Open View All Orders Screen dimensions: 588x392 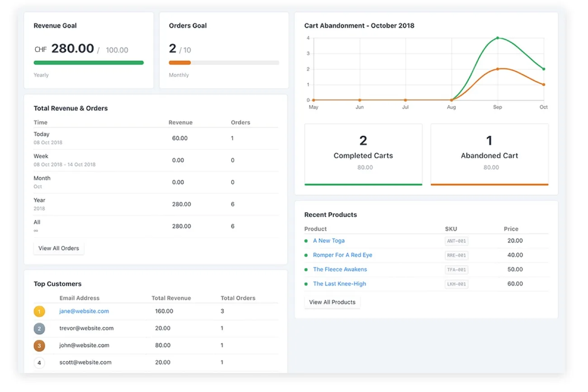pos(59,248)
